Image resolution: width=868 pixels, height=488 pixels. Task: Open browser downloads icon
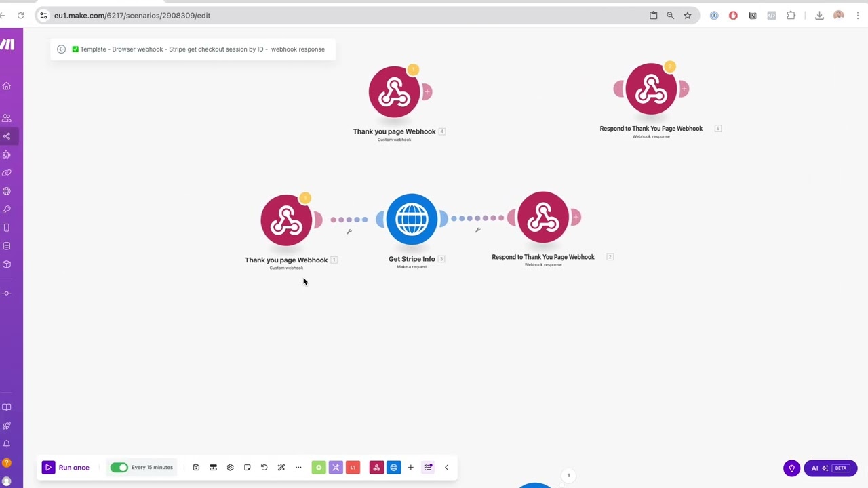819,15
